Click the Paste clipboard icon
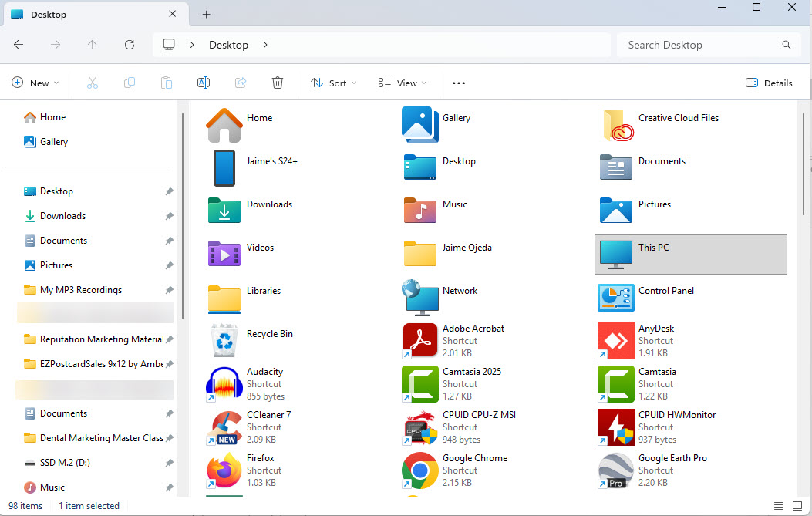The image size is (812, 516). point(167,83)
